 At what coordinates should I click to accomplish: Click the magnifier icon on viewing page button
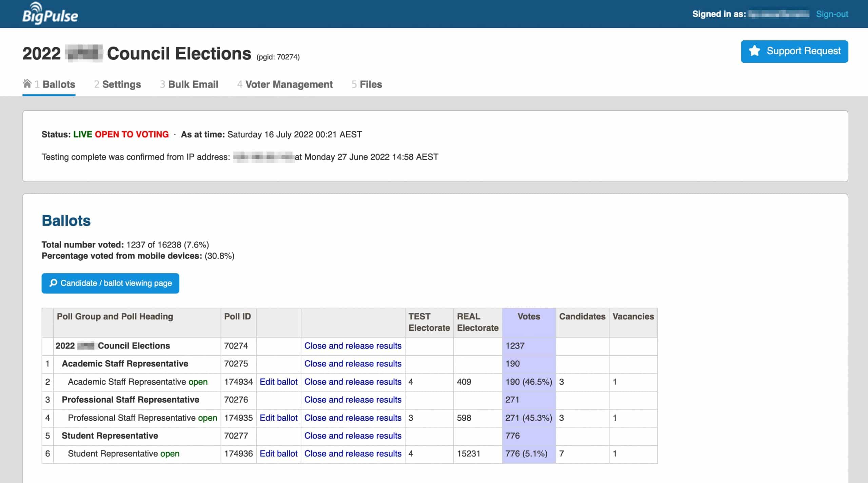53,283
